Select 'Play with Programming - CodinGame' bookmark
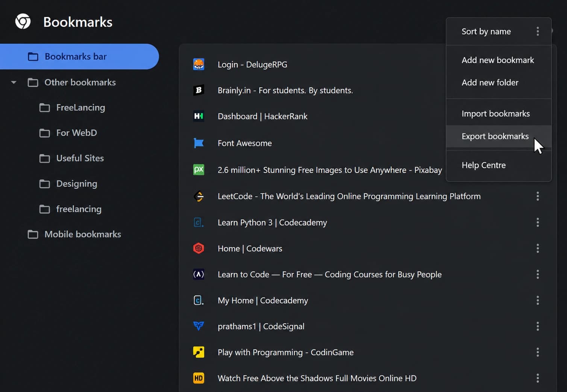567x392 pixels. point(285,352)
